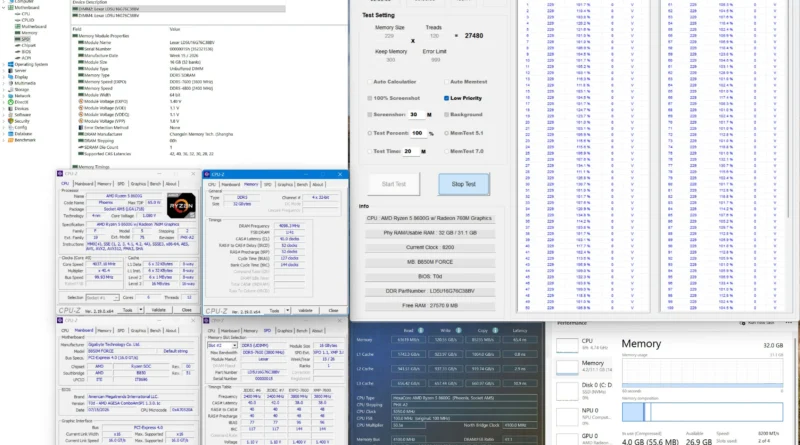Tick the Background checkbox
The image size is (800, 445).
coord(446,114)
